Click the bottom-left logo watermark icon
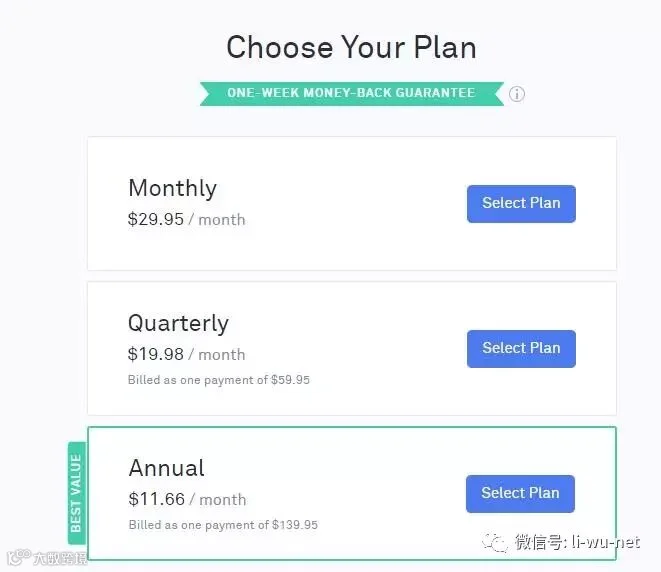 tap(19, 557)
